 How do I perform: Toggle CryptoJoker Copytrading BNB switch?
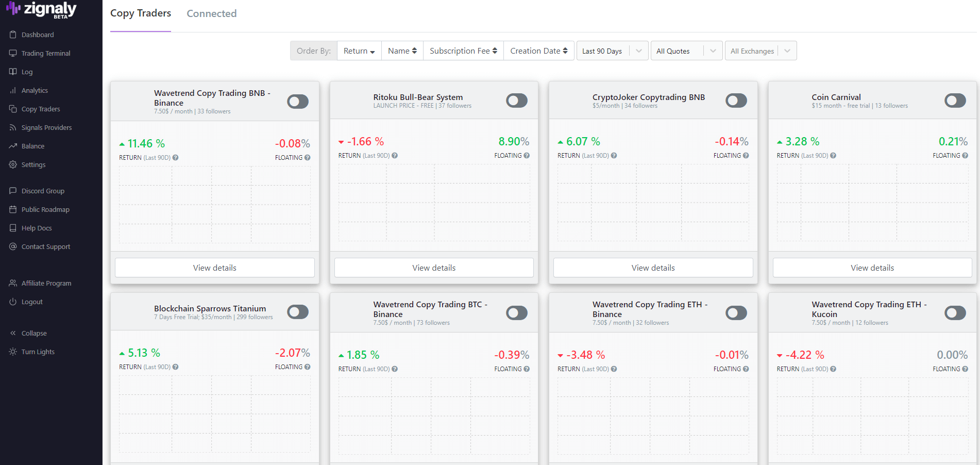[x=736, y=101]
